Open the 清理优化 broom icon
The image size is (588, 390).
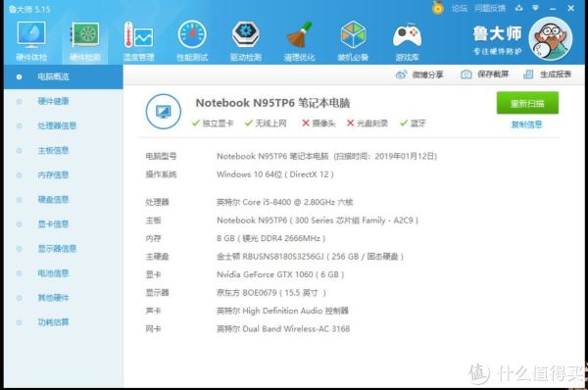[299, 41]
